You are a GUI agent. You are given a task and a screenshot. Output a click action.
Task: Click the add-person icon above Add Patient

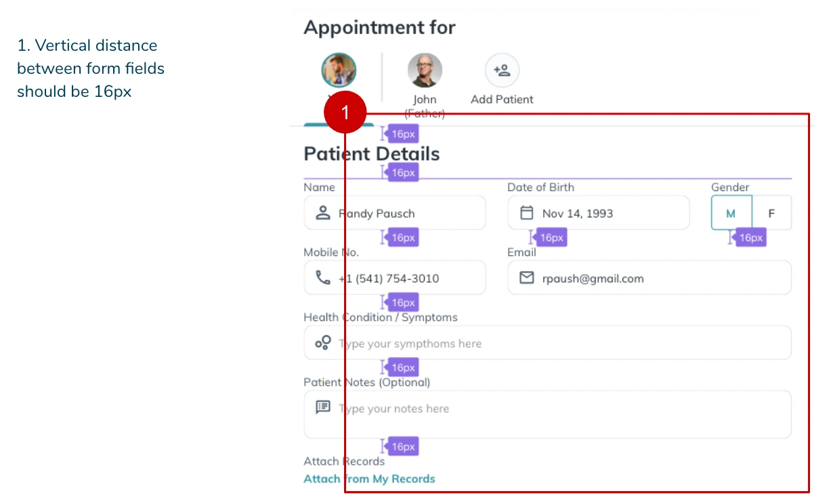tap(502, 70)
